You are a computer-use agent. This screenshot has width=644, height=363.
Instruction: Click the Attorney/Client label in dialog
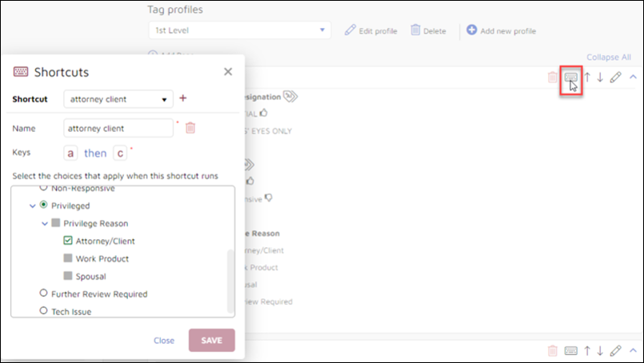pyautogui.click(x=105, y=241)
